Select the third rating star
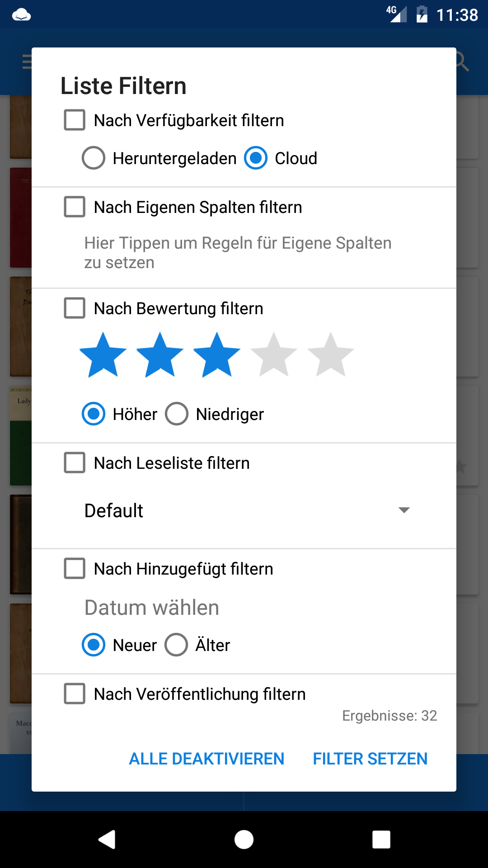This screenshot has height=868, width=488. tap(216, 355)
